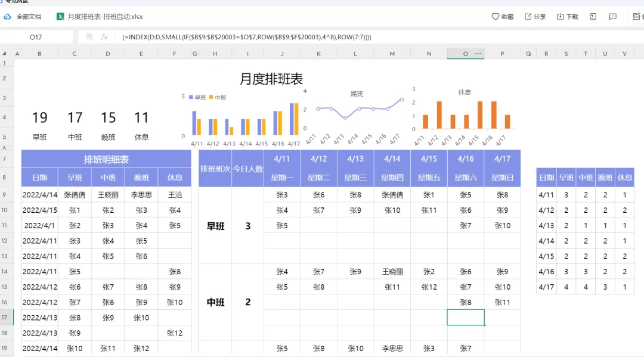Click the 下载 download icon
Image resolution: width=644 pixels, height=357 pixels.
click(x=560, y=17)
